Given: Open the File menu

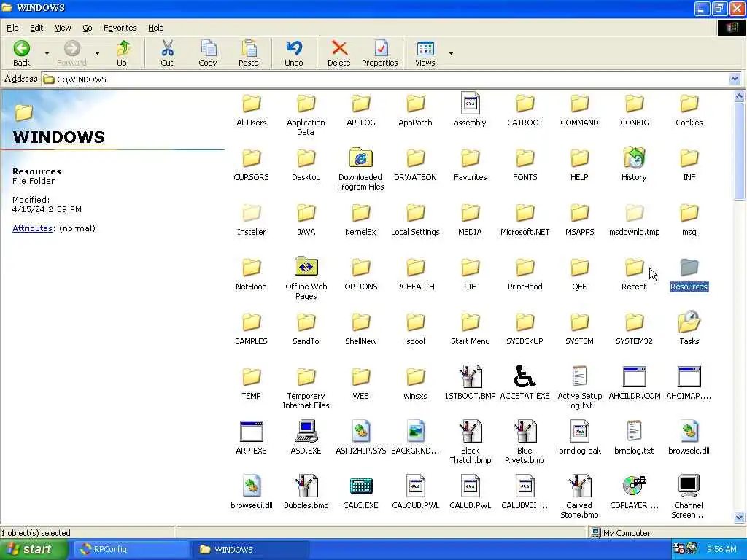Looking at the screenshot, I should pyautogui.click(x=12, y=28).
